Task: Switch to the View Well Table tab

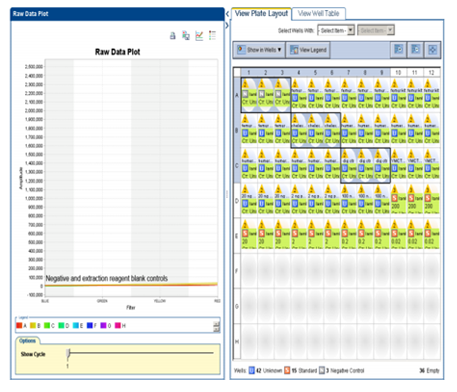Action: [318, 14]
